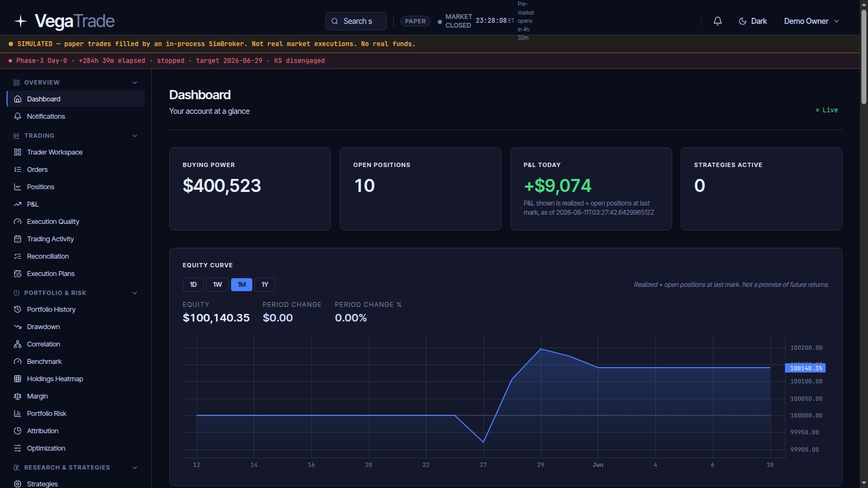868x488 pixels.
Task: Click the Positions chart icon
Action: pyautogui.click(x=17, y=187)
